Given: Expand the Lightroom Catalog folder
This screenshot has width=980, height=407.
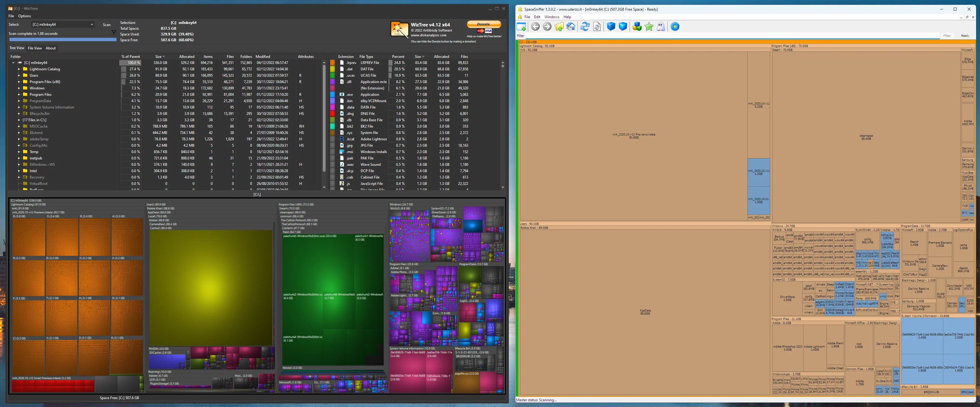Looking at the screenshot, I should [19, 69].
